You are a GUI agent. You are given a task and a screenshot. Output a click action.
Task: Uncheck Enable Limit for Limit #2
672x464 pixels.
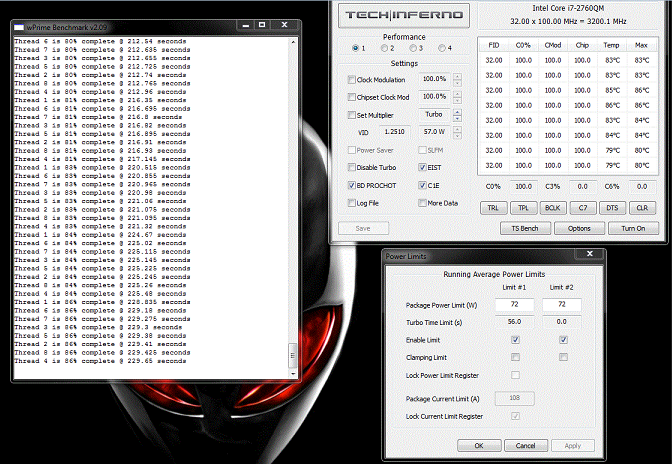point(564,340)
